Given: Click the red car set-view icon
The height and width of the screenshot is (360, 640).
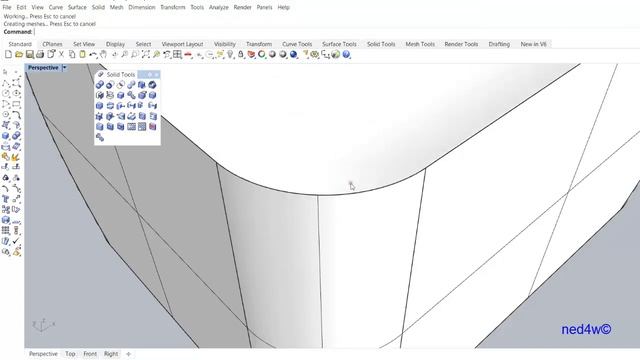Looking at the screenshot, I should [188, 54].
